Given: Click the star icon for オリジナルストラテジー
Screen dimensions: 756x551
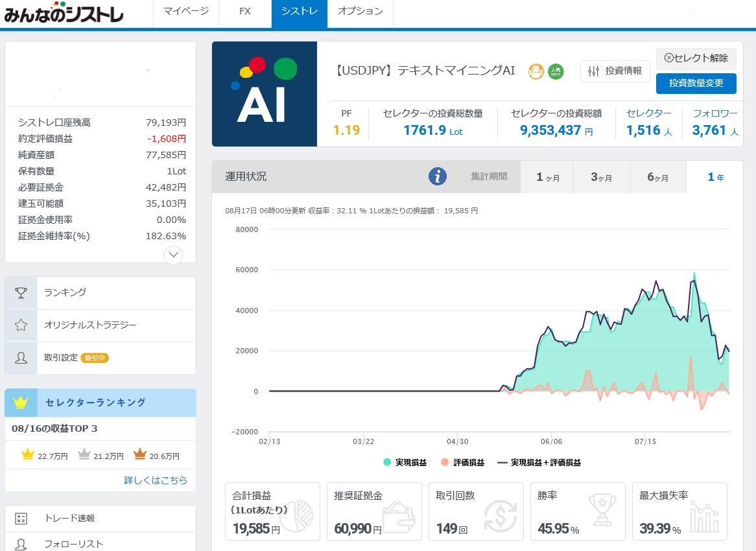Looking at the screenshot, I should 21,325.
